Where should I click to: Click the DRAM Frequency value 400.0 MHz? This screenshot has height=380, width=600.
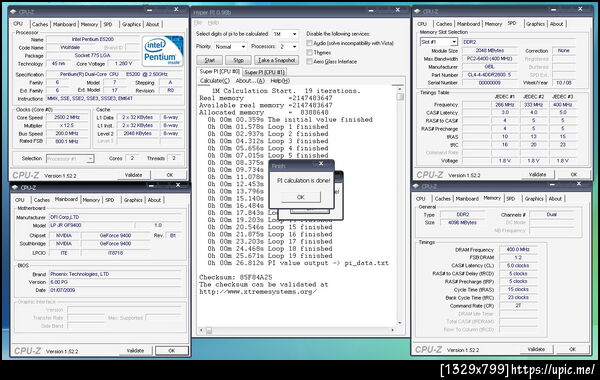pos(518,250)
